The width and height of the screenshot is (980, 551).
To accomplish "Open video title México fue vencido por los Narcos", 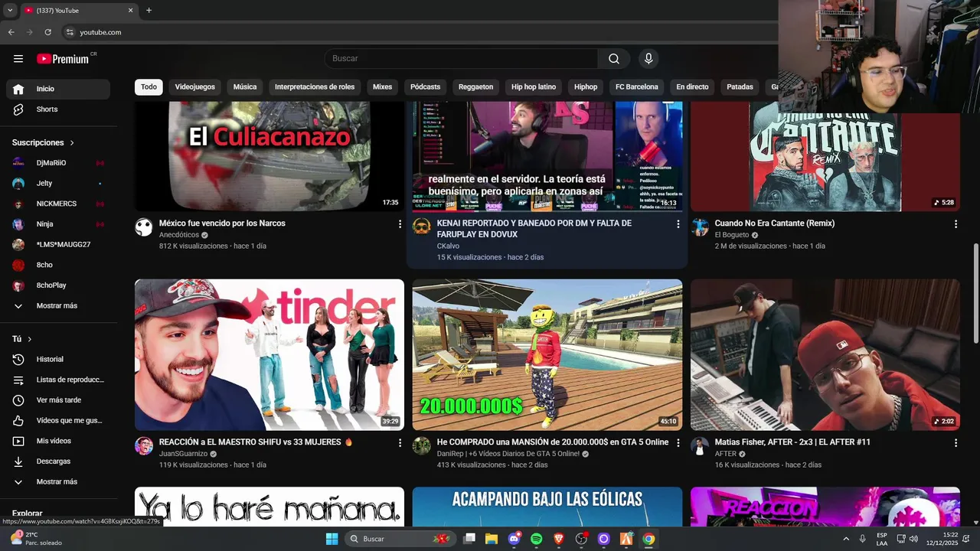I will 222,223.
